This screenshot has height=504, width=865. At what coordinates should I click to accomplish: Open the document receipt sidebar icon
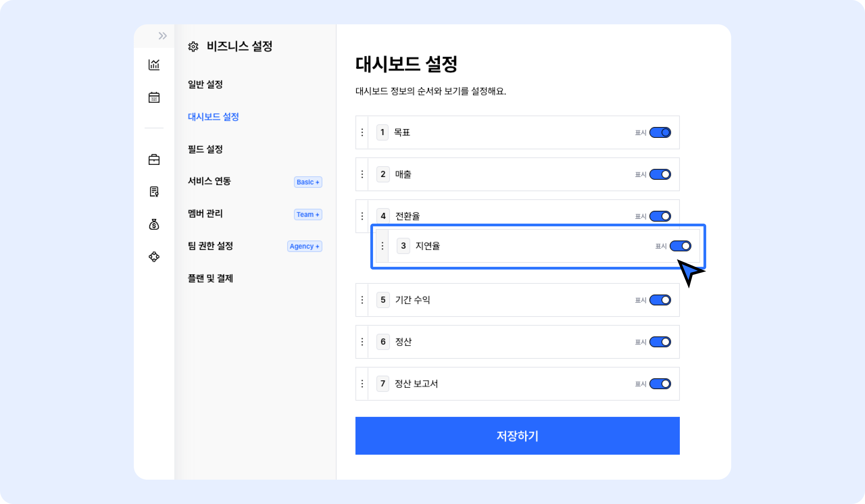(154, 192)
